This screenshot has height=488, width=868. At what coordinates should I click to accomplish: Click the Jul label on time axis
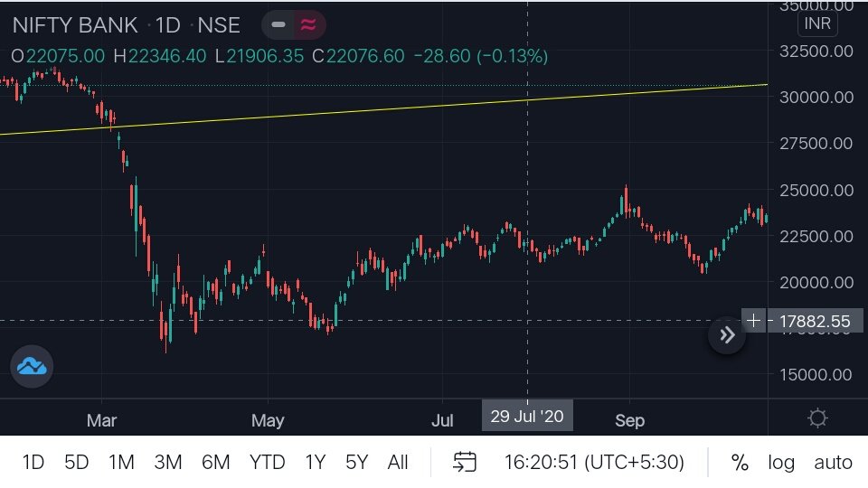pos(442,420)
